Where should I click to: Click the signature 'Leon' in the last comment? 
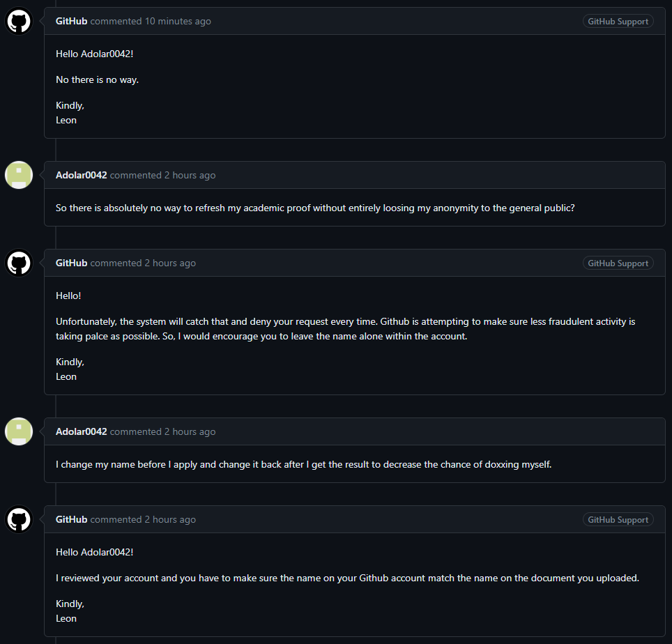coord(66,618)
